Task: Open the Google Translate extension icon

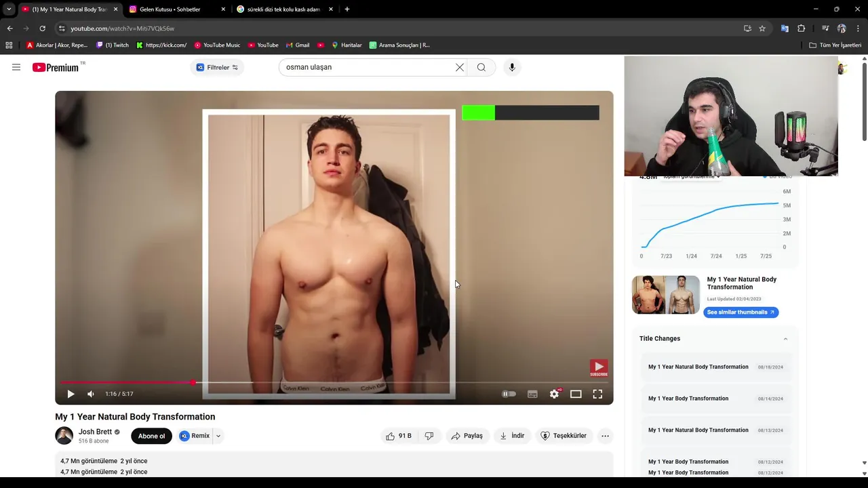Action: [x=785, y=28]
